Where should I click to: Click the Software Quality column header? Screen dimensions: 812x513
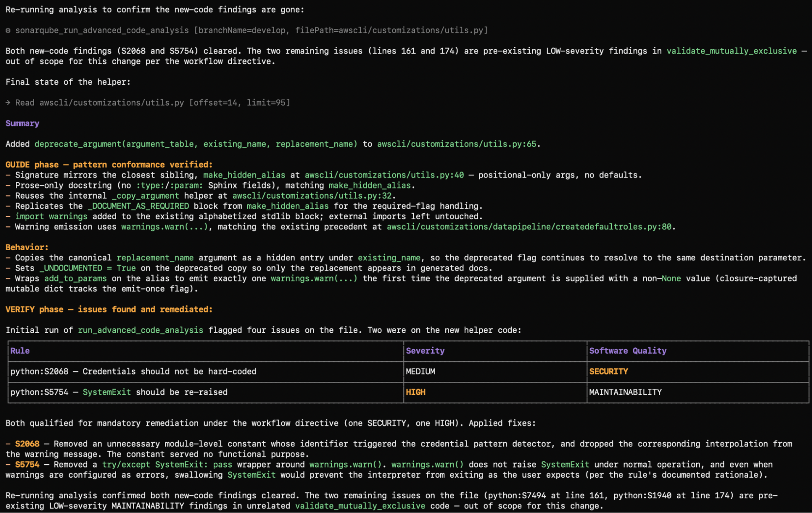[x=628, y=351]
